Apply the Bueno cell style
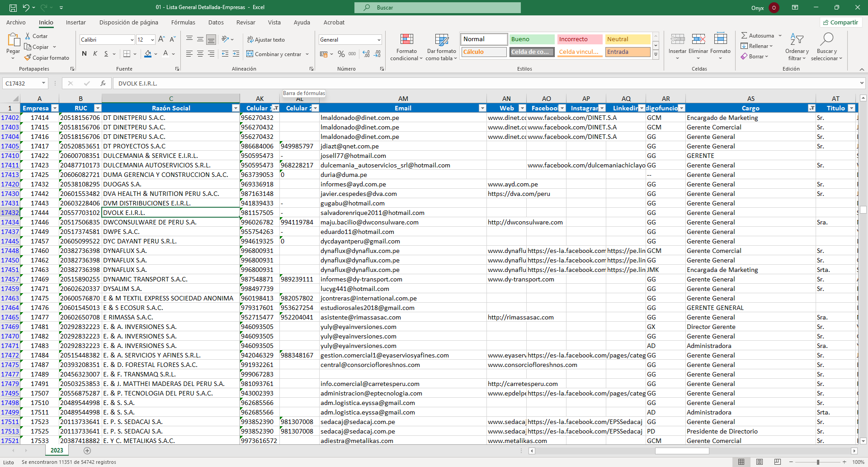This screenshot has width=868, height=467. tap(532, 39)
